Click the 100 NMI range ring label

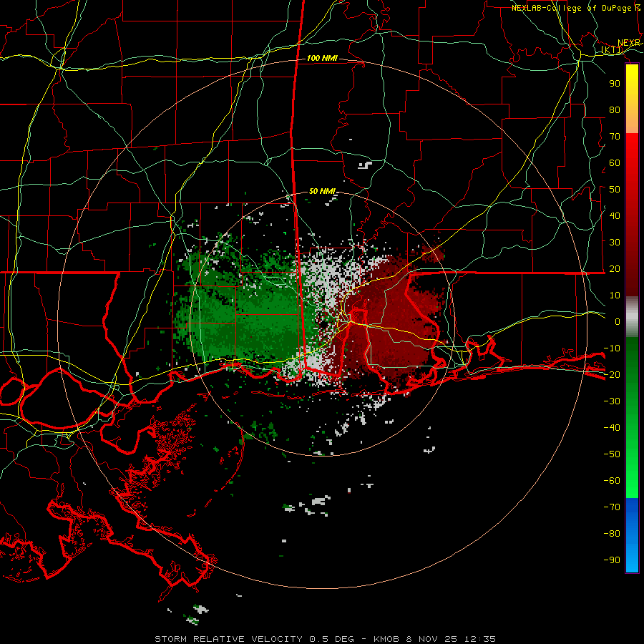(x=322, y=59)
